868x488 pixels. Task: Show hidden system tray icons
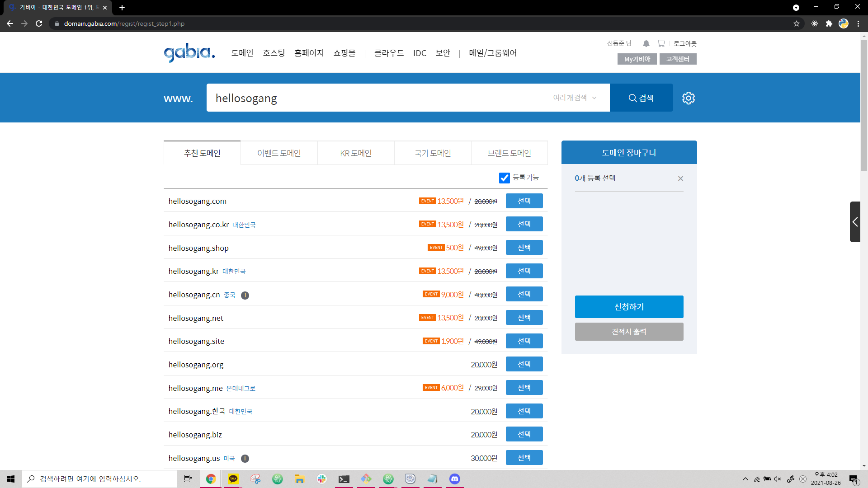(745, 479)
